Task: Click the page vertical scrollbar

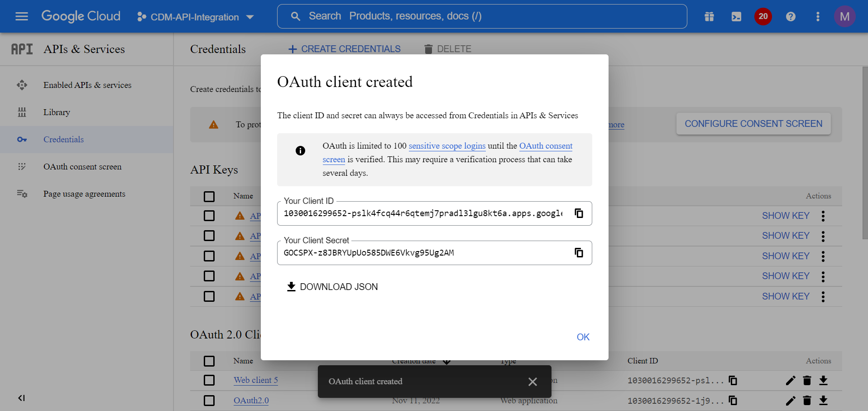Action: tap(865, 153)
